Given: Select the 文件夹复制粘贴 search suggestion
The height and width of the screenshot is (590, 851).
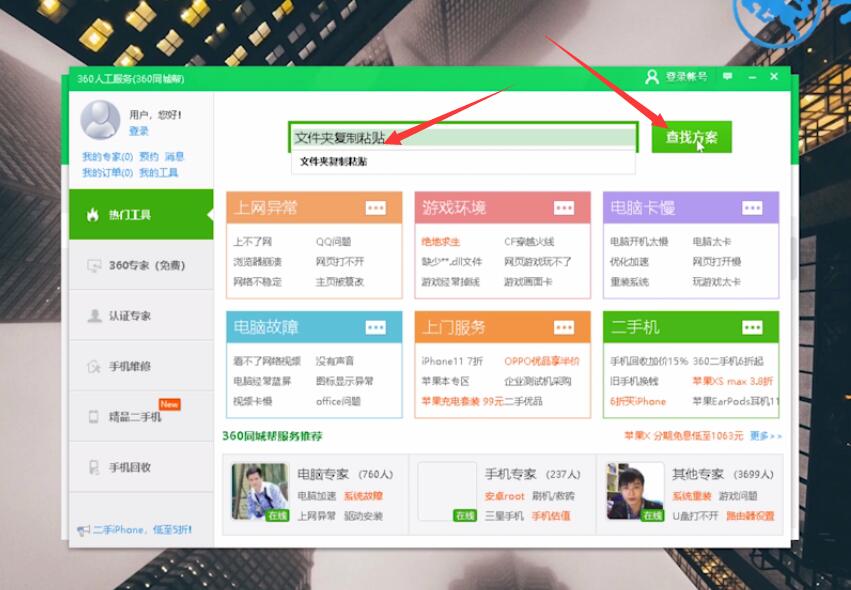Looking at the screenshot, I should tap(463, 162).
